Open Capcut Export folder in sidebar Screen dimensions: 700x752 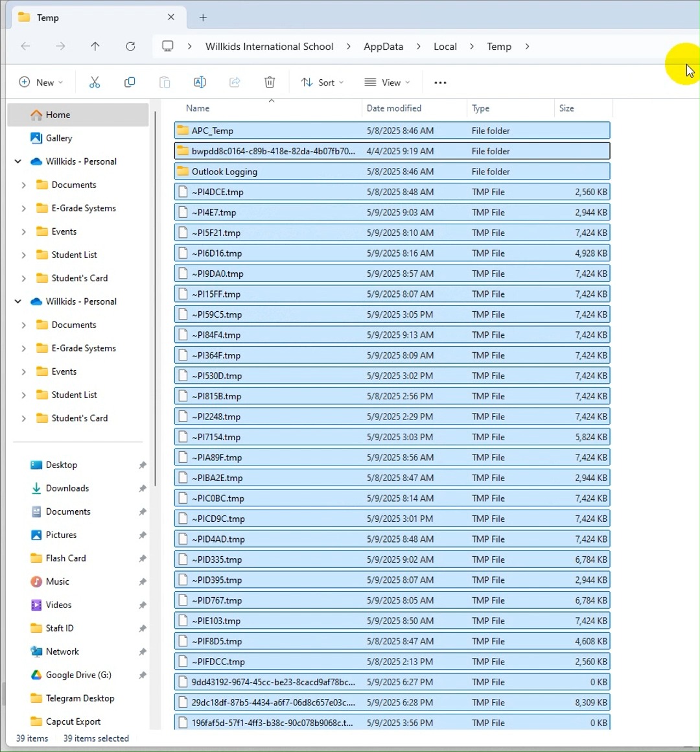click(x=73, y=722)
